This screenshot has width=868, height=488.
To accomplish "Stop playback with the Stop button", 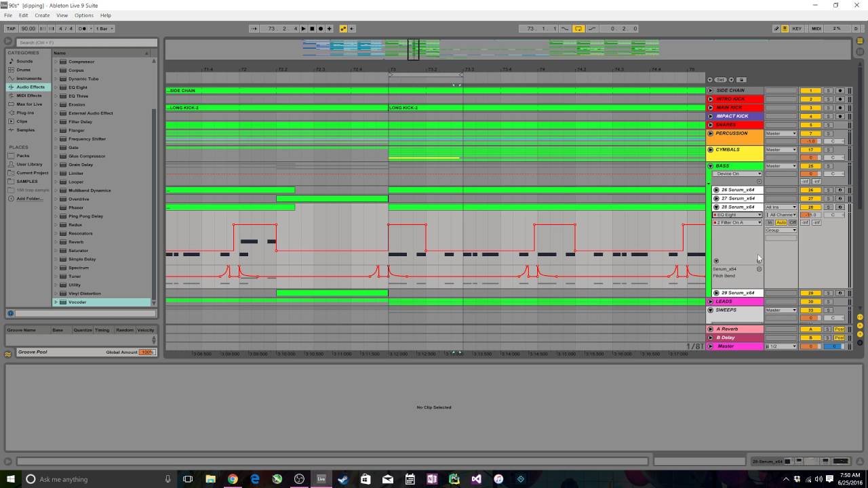I will pyautogui.click(x=312, y=28).
